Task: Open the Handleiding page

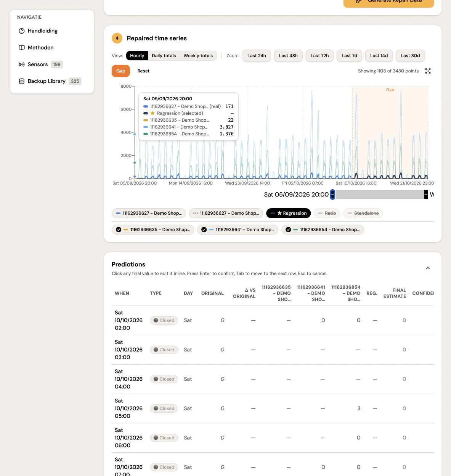Action: [x=43, y=31]
